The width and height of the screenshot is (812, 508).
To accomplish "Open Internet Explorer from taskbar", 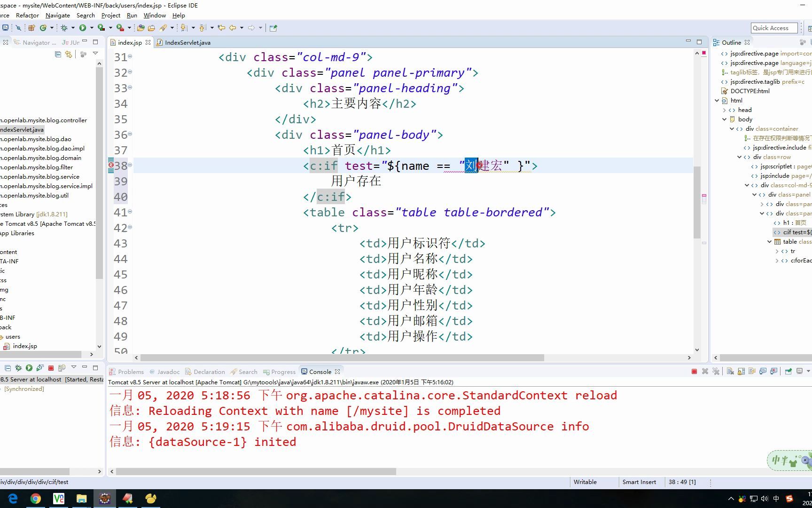I will click(x=13, y=499).
